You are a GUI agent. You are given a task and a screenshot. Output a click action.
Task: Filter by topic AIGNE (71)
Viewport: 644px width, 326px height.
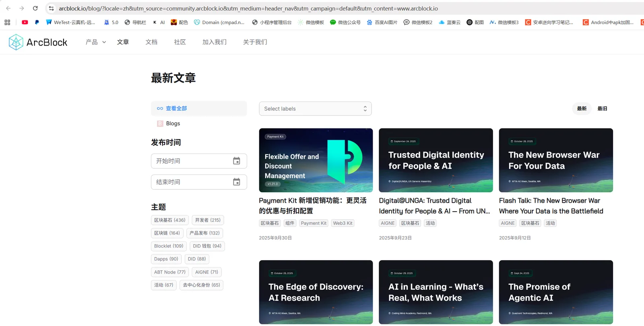(206, 272)
